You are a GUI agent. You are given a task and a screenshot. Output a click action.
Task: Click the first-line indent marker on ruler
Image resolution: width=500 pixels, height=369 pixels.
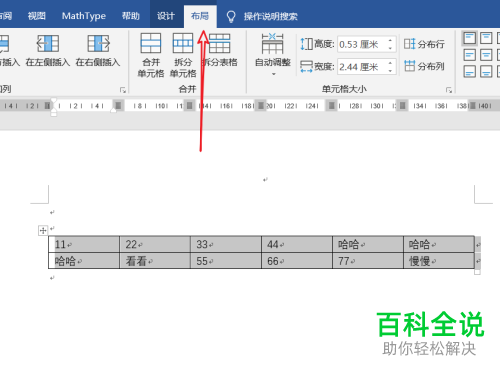(x=54, y=100)
